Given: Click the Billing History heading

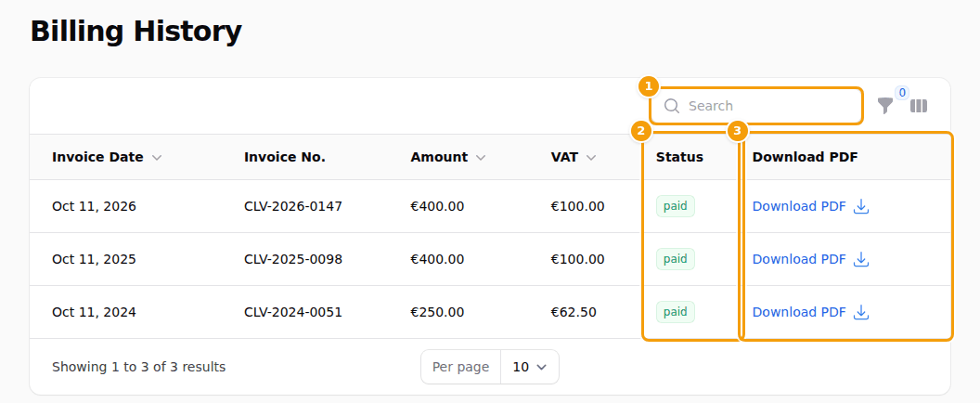Looking at the screenshot, I should tap(136, 31).
